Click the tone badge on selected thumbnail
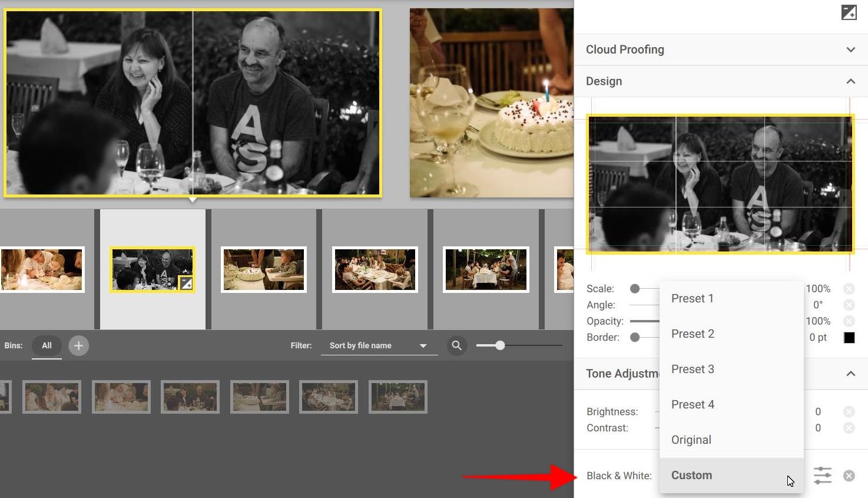The height and width of the screenshot is (498, 868). pyautogui.click(x=186, y=283)
